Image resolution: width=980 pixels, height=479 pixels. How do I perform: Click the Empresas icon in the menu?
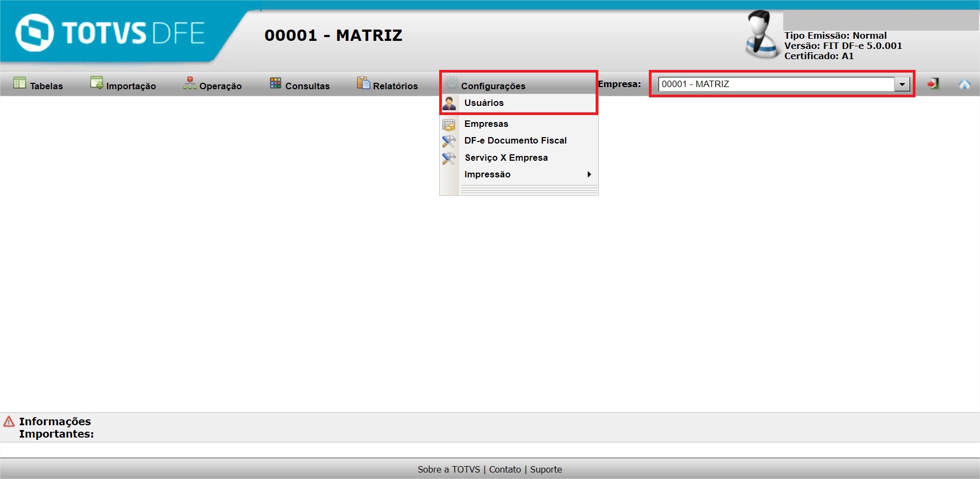click(x=449, y=125)
